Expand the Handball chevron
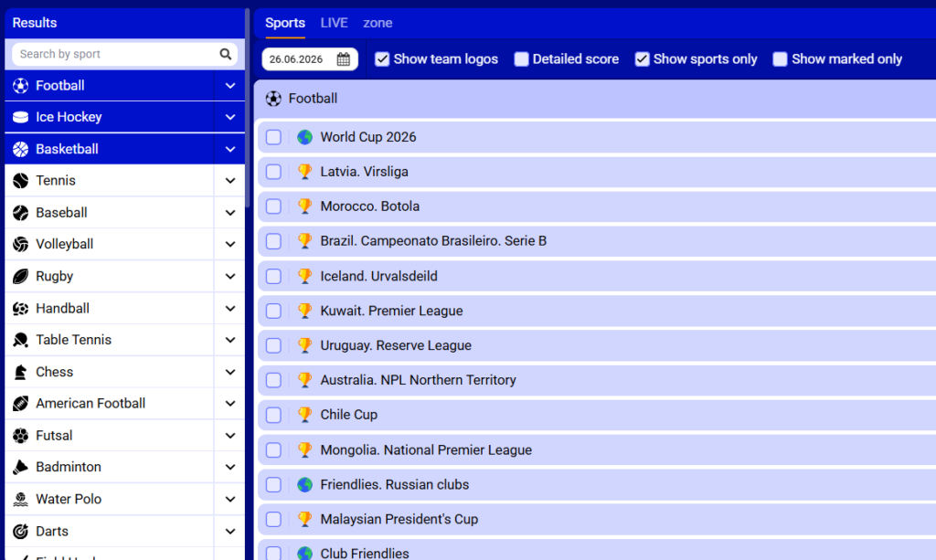Screen dimensions: 936x560 tap(229, 309)
